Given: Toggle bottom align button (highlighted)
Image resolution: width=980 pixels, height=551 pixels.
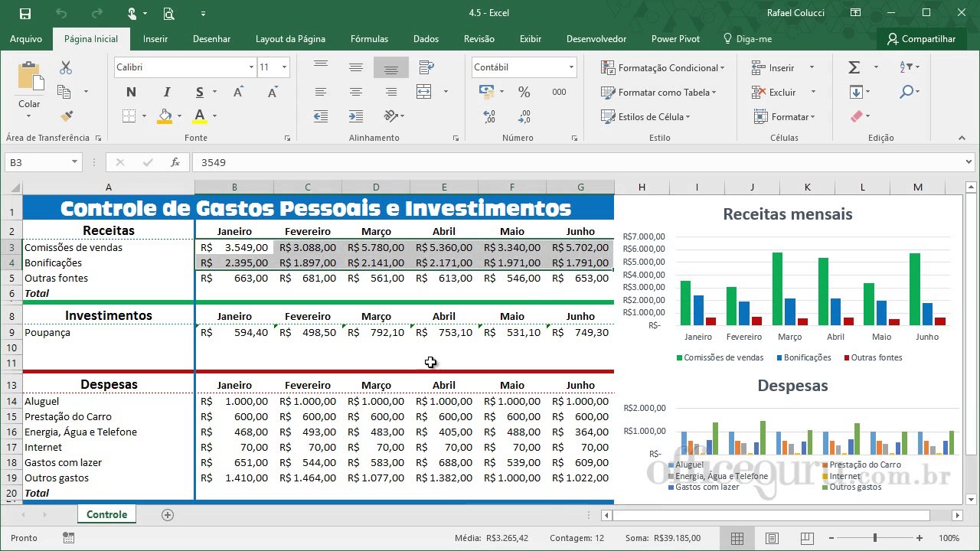Looking at the screenshot, I should point(391,67).
